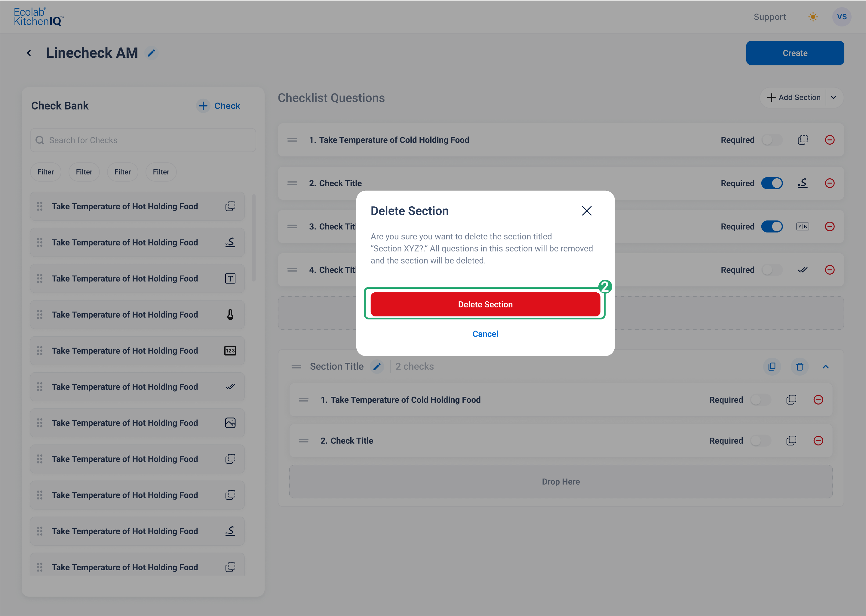
Task: Click the Create button
Action: click(x=795, y=53)
